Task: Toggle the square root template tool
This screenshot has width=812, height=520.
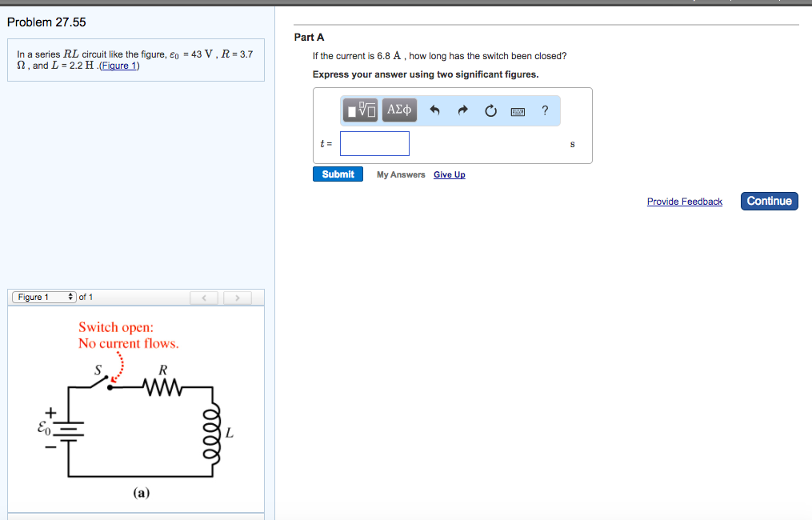Action: [360, 110]
